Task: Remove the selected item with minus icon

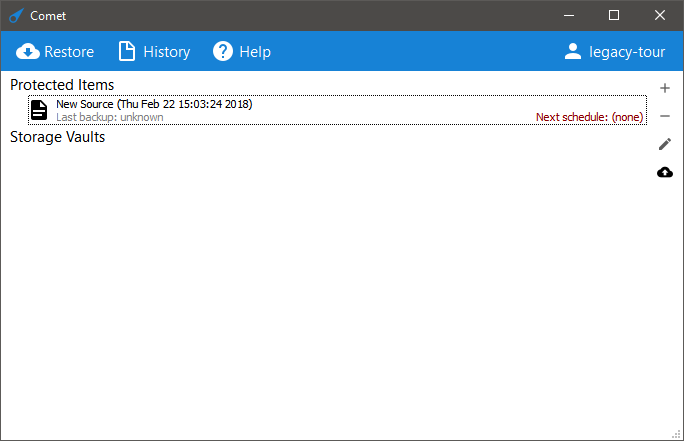Action: (x=665, y=116)
